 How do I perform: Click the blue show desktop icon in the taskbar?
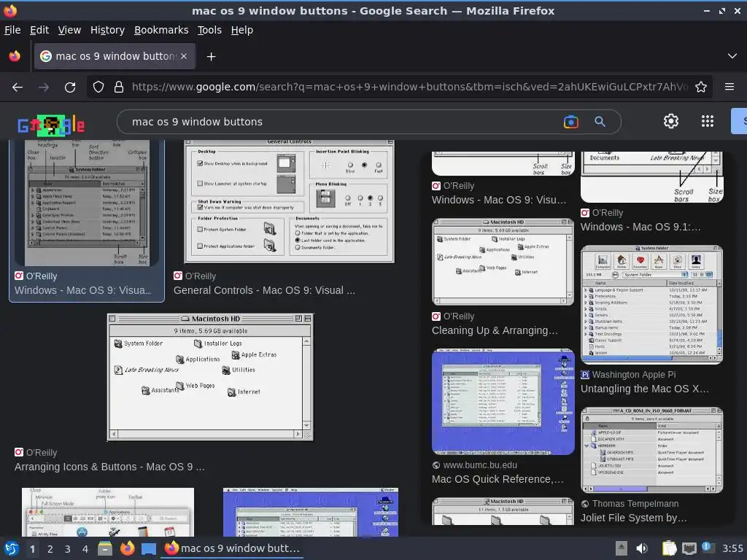[149, 549]
